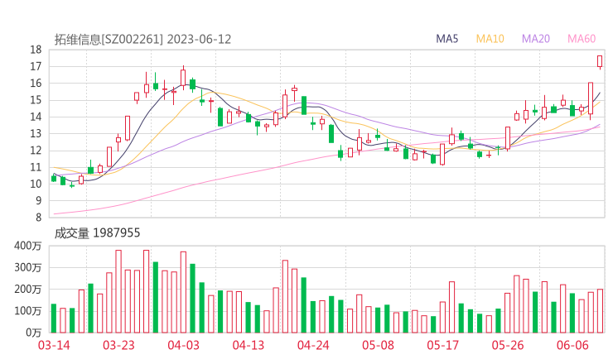This screenshot has width=613, height=364.
Task: Click the price axis value 14
Action: point(36,117)
